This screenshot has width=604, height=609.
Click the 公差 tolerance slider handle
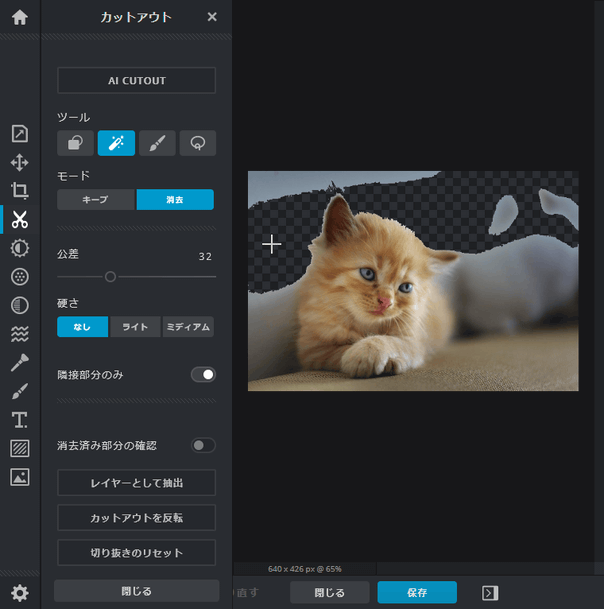[110, 277]
